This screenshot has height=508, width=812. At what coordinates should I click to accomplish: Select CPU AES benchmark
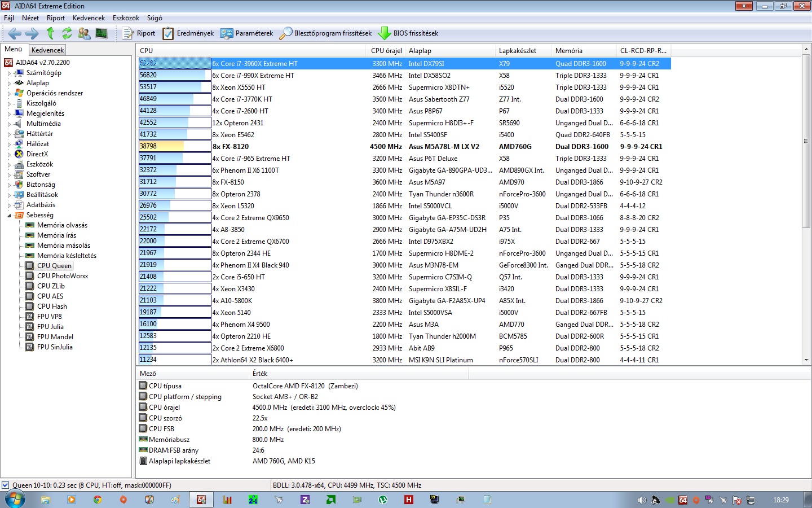click(50, 296)
